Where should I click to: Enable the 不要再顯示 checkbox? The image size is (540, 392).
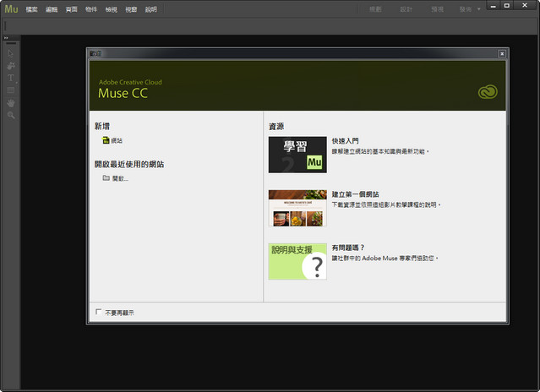[x=99, y=312]
